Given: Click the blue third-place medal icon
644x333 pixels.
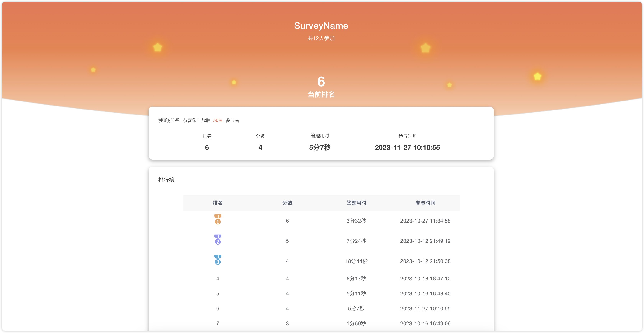Looking at the screenshot, I should pyautogui.click(x=217, y=260).
